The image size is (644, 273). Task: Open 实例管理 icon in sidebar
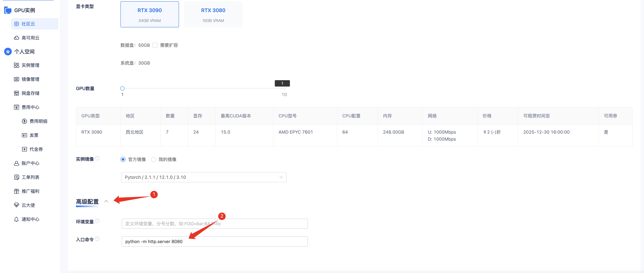point(17,65)
